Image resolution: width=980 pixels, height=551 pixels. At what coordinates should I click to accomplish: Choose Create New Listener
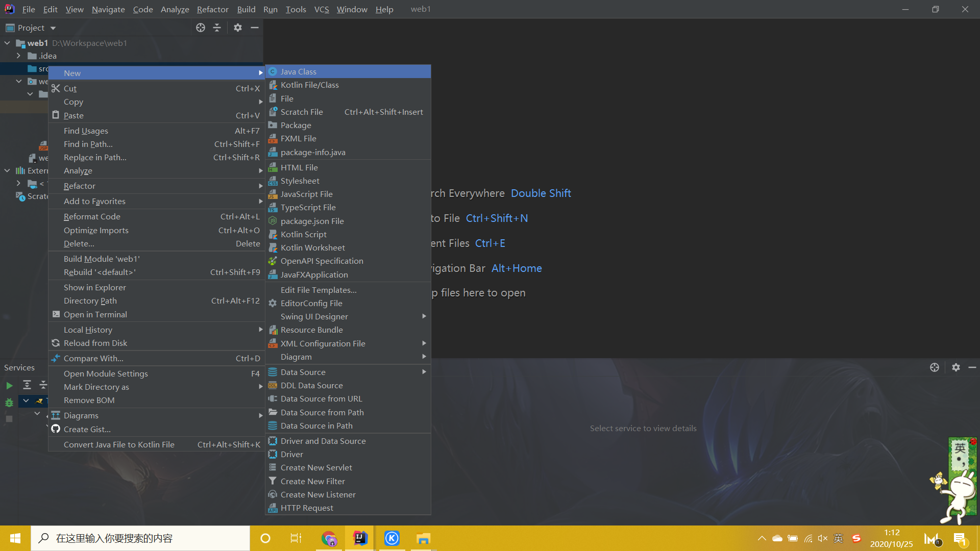click(348, 494)
